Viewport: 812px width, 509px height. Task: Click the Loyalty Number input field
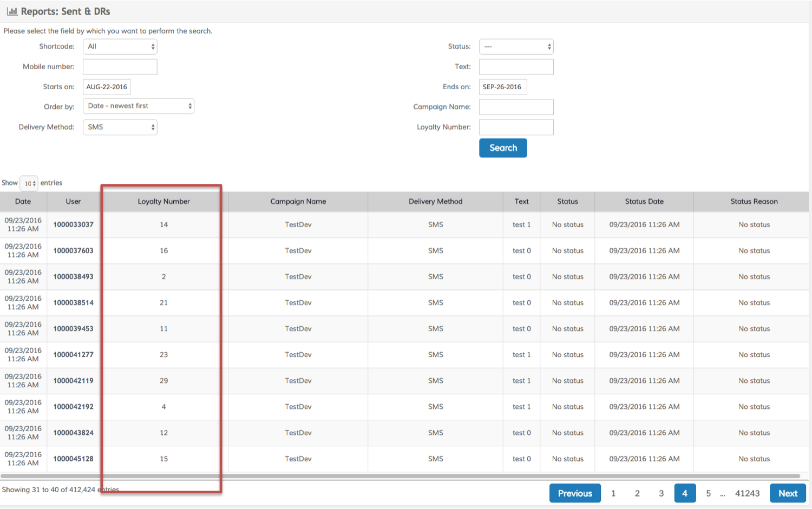(x=516, y=127)
